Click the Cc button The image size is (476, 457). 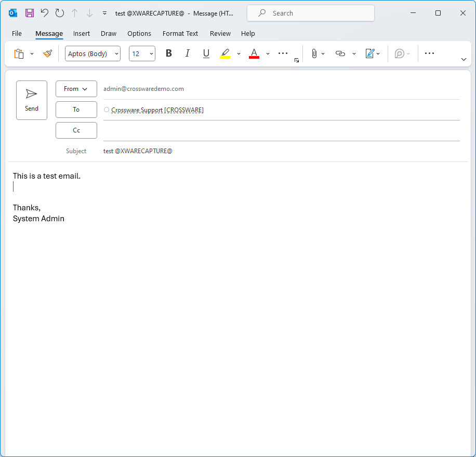click(76, 130)
